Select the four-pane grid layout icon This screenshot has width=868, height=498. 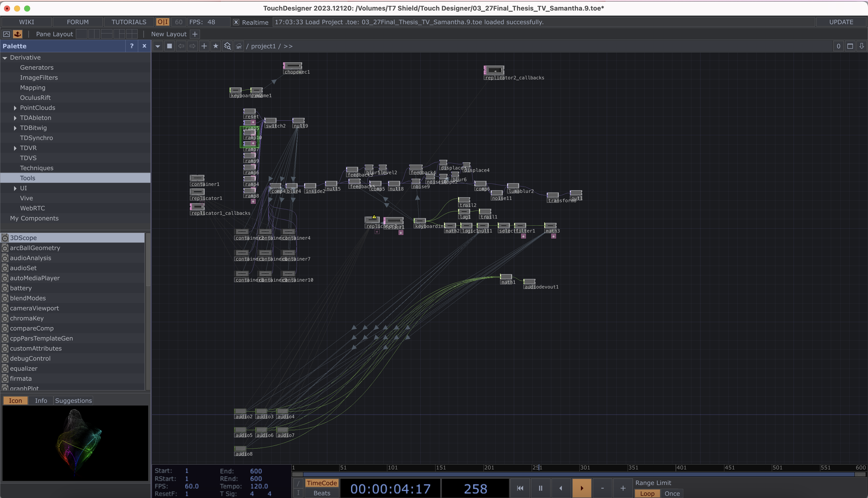pos(132,34)
